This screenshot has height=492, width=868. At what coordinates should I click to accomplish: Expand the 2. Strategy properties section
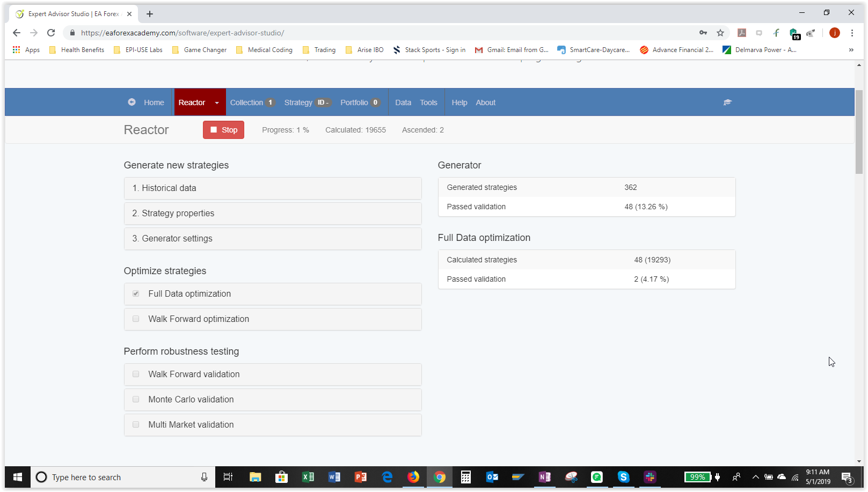pyautogui.click(x=273, y=214)
